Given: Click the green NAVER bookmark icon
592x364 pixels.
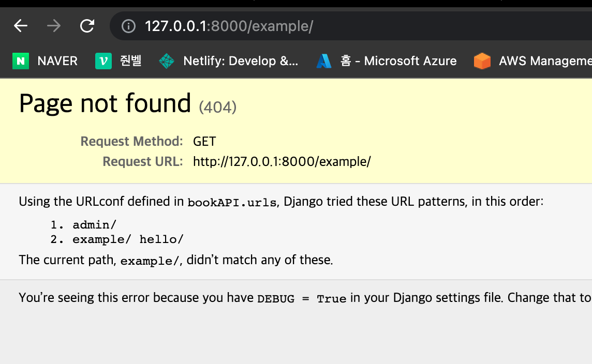Looking at the screenshot, I should pos(21,61).
